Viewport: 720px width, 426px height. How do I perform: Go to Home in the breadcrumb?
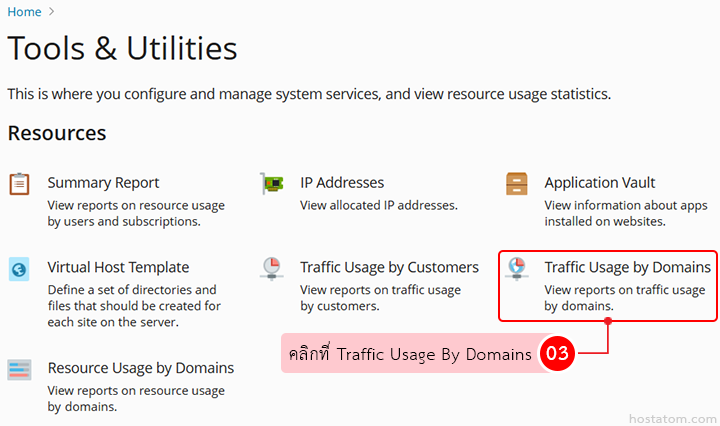pos(24,12)
